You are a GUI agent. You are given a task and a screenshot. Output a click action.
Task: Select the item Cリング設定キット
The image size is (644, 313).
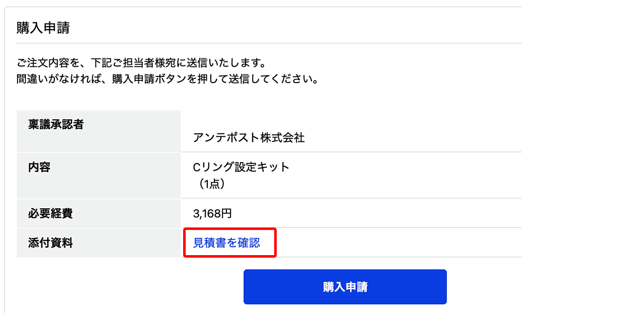tap(240, 166)
